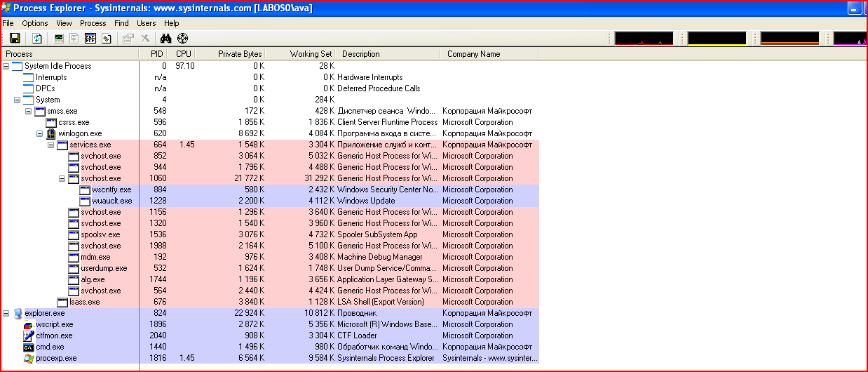Image resolution: width=868 pixels, height=372 pixels.
Task: Click the 'CTF Loader' description cell
Action: (357, 336)
